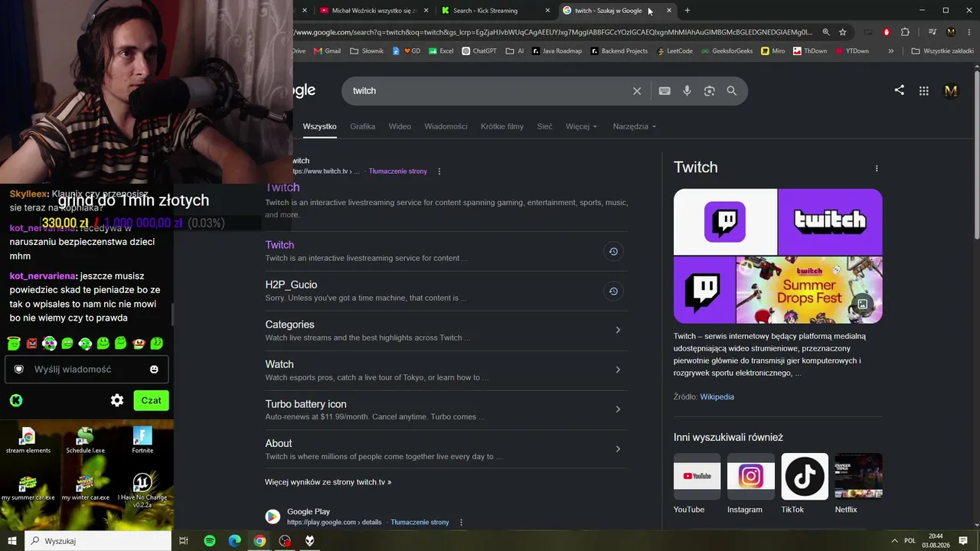Open the Google apps grid

pos(924,91)
